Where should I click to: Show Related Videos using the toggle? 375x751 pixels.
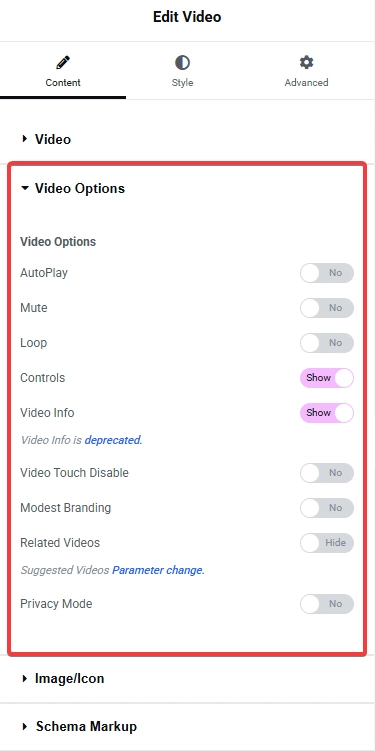(327, 543)
